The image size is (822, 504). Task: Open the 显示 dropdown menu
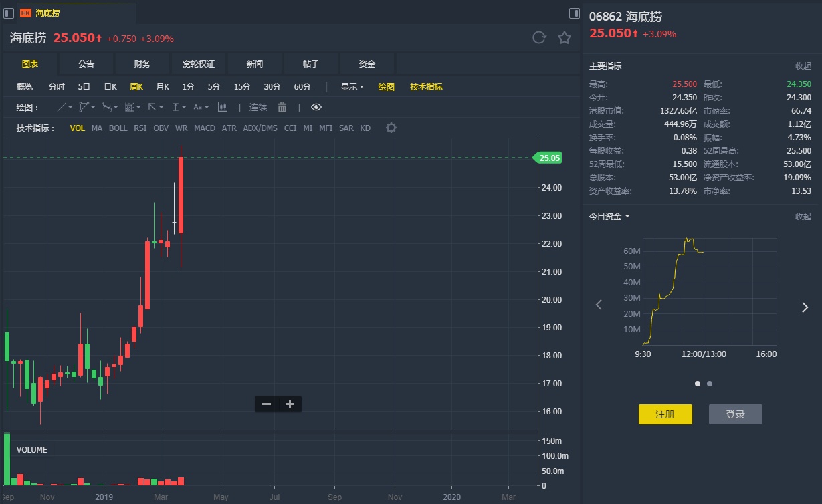coord(352,86)
